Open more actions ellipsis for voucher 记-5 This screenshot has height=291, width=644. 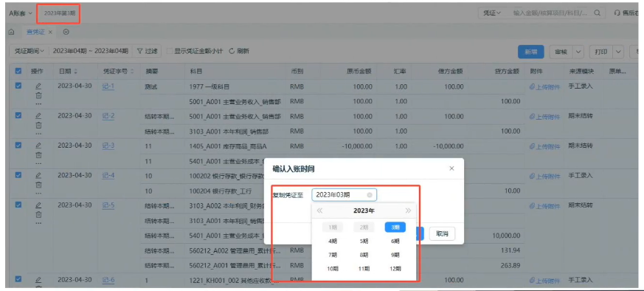coord(38,223)
